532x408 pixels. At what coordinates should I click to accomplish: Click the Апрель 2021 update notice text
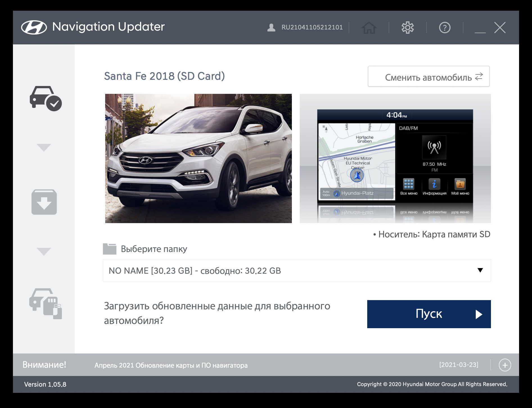[171, 365]
